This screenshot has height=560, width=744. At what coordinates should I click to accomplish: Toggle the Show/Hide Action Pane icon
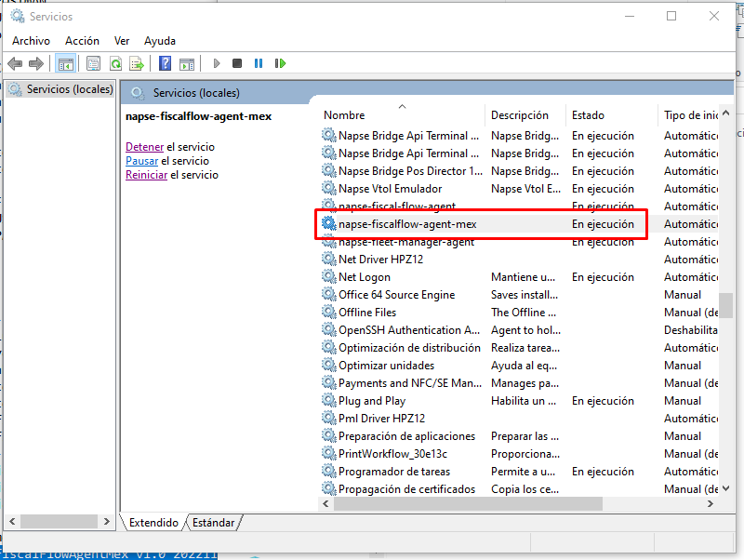click(x=187, y=63)
